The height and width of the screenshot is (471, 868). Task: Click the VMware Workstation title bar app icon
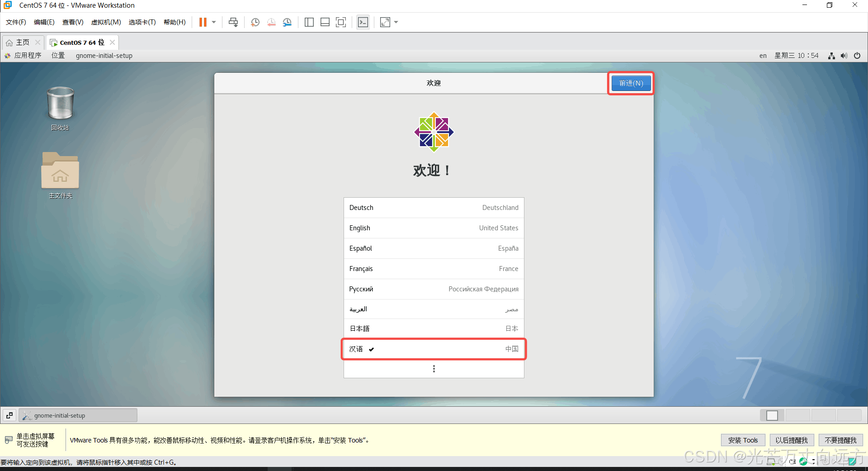point(8,5)
